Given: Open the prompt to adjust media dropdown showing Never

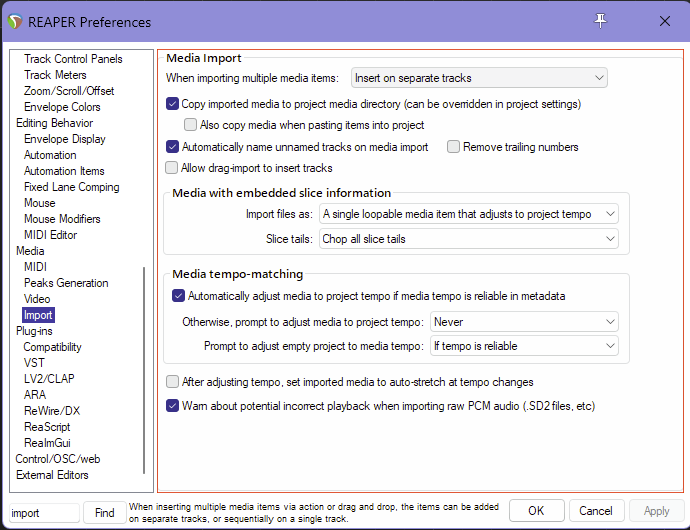Looking at the screenshot, I should (524, 322).
